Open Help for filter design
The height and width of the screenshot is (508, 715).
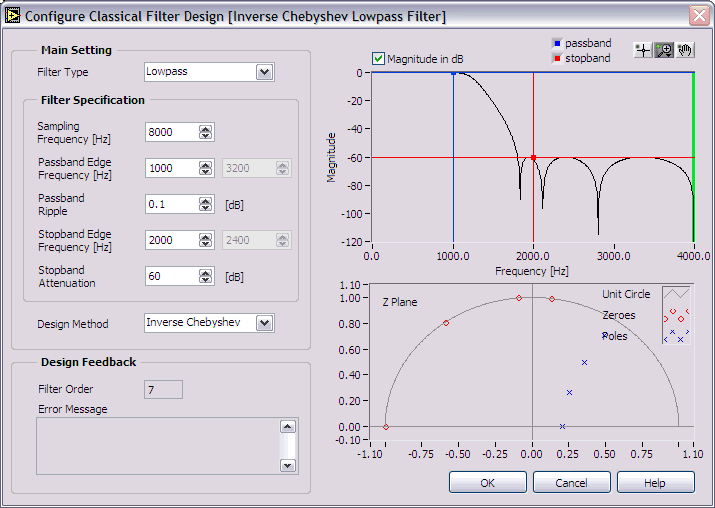click(655, 483)
